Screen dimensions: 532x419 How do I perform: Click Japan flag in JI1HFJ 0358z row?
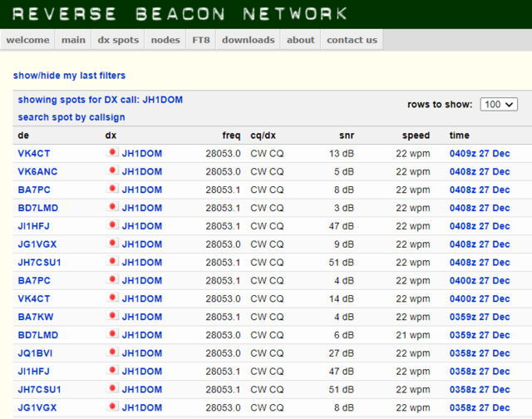click(111, 370)
